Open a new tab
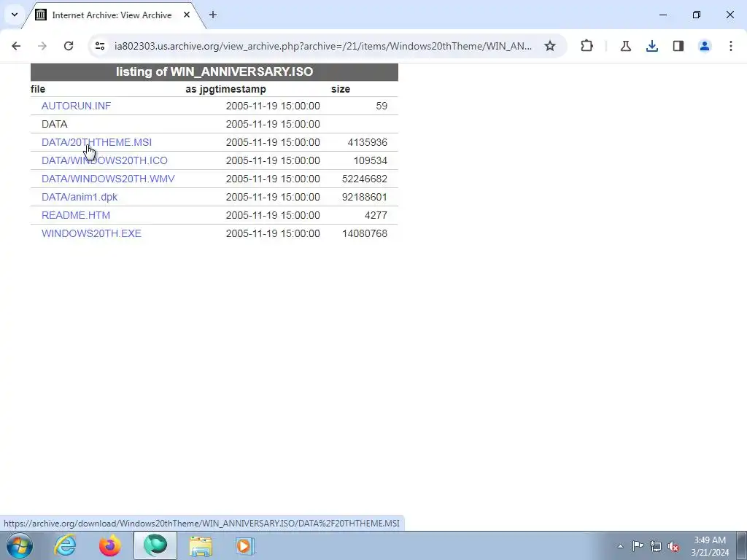747x560 pixels. pos(212,15)
